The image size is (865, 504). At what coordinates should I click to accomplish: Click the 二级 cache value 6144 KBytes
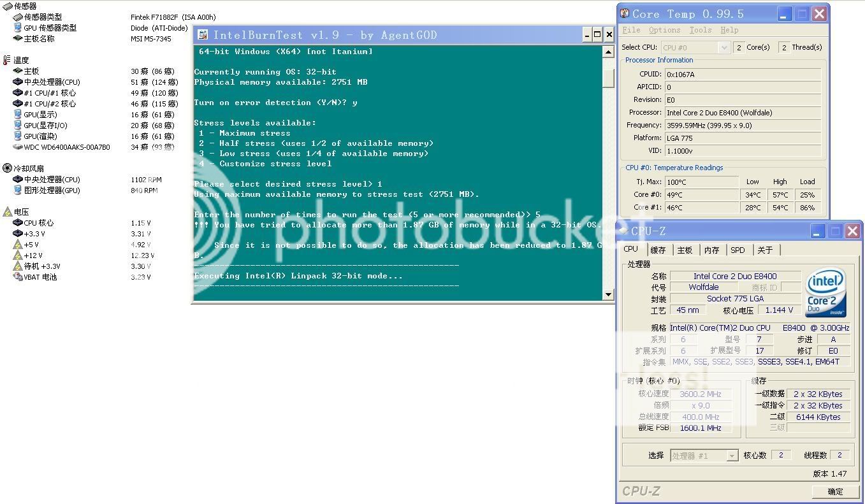click(x=818, y=417)
